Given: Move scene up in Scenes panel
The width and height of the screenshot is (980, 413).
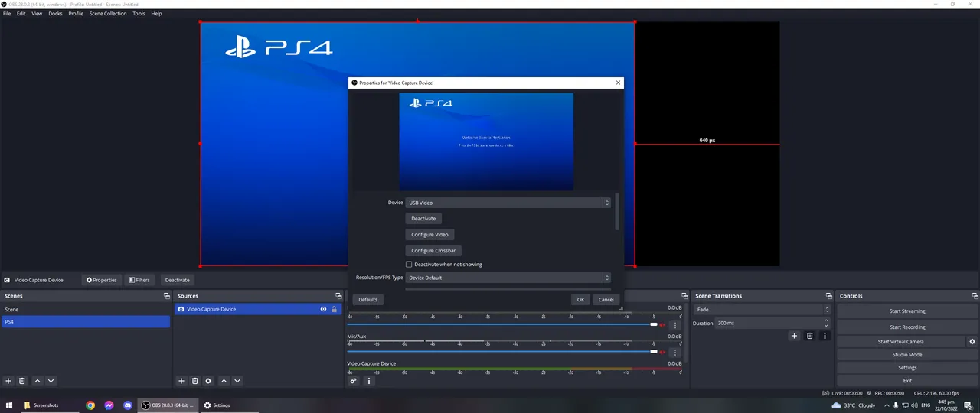Looking at the screenshot, I should 37,381.
